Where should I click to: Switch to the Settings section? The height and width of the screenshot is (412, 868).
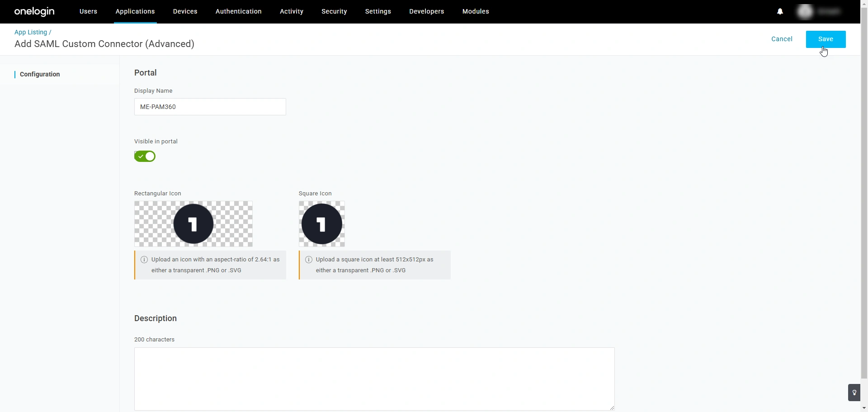point(378,11)
